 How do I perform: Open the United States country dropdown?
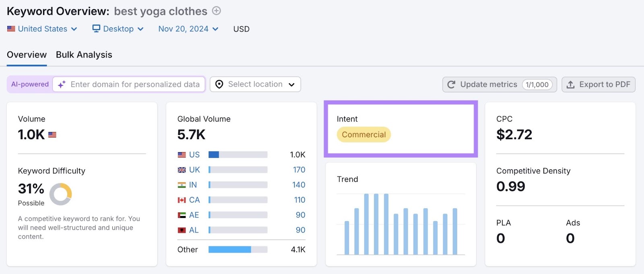pos(42,29)
